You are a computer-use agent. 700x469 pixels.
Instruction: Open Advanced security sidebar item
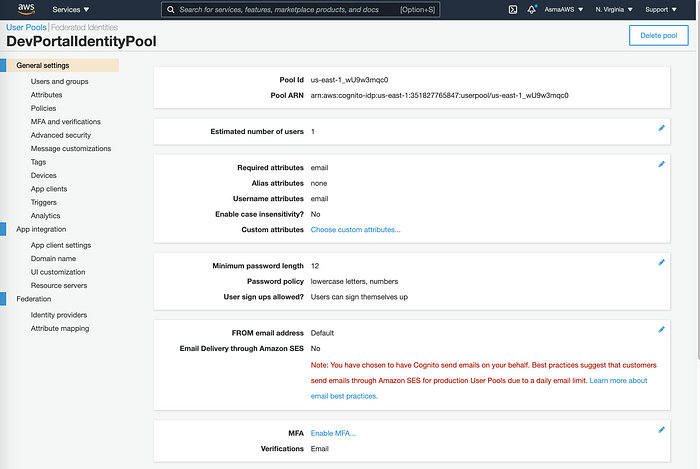(x=61, y=135)
